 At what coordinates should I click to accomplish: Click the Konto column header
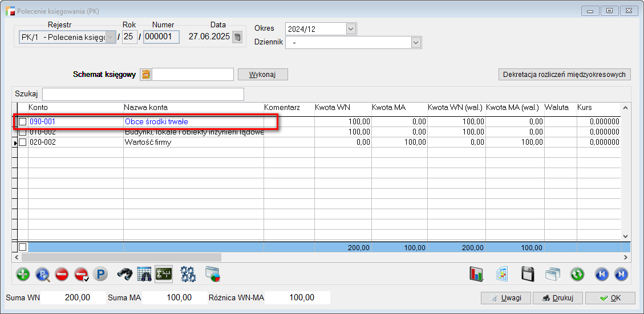tap(75, 108)
